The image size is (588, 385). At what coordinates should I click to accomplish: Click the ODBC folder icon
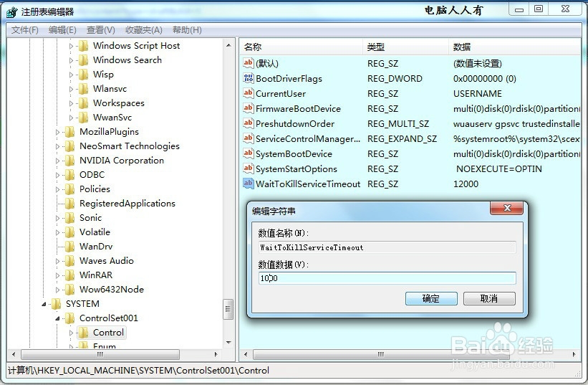coord(69,175)
